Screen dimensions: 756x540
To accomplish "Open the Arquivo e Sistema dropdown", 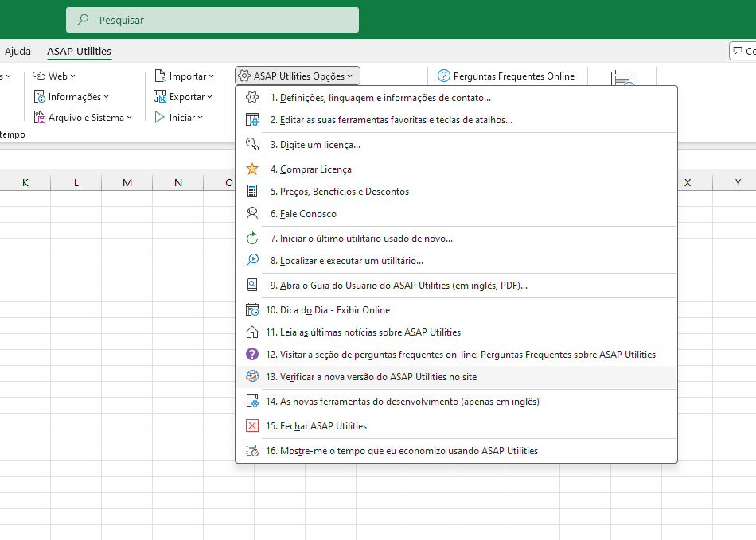I will coord(129,118).
